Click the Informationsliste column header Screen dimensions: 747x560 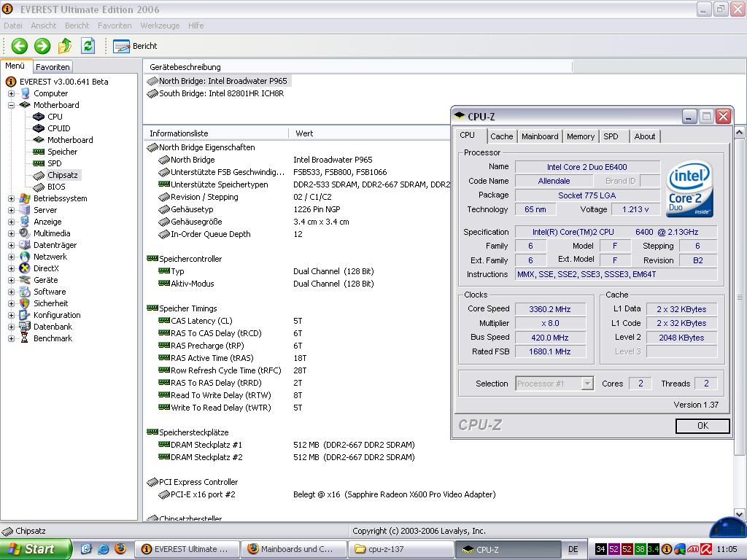click(216, 133)
